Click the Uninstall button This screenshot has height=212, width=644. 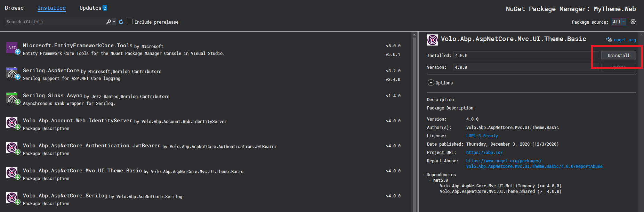[619, 55]
